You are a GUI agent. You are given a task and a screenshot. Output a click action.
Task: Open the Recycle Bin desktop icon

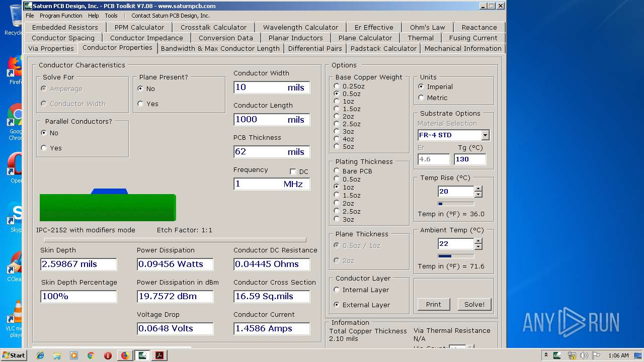14,20
